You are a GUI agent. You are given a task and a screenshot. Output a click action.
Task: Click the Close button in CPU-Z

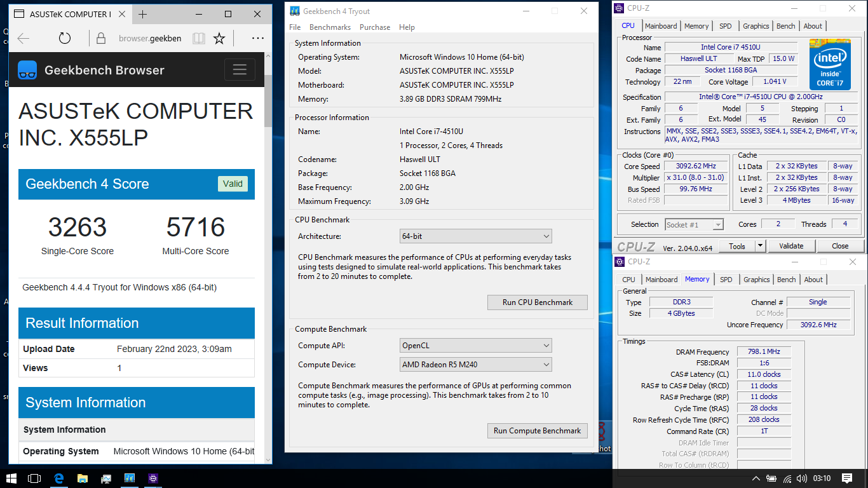tap(840, 246)
